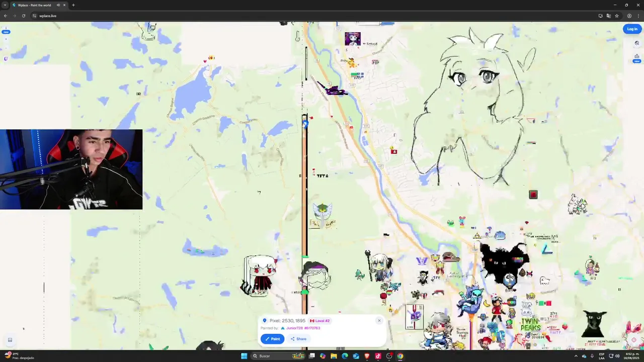Open Chrome tab search dropdown

point(5,5)
